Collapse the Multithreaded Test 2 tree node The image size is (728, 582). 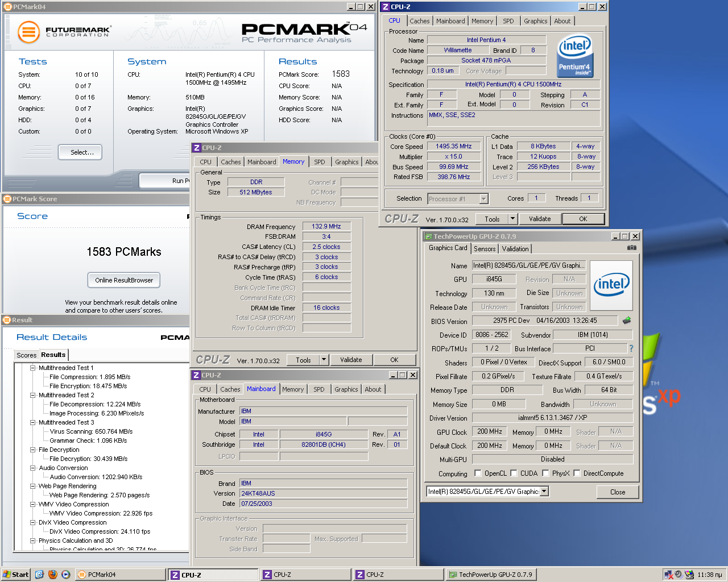pyautogui.click(x=33, y=395)
